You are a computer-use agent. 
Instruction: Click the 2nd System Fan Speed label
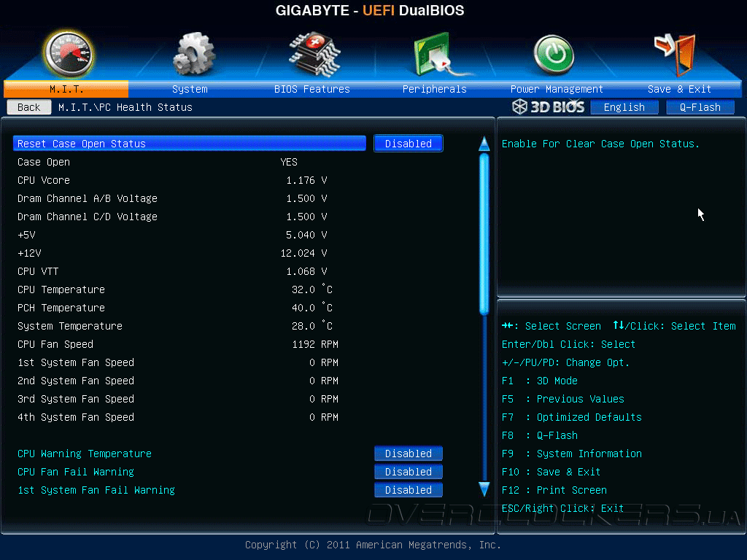[x=76, y=381]
